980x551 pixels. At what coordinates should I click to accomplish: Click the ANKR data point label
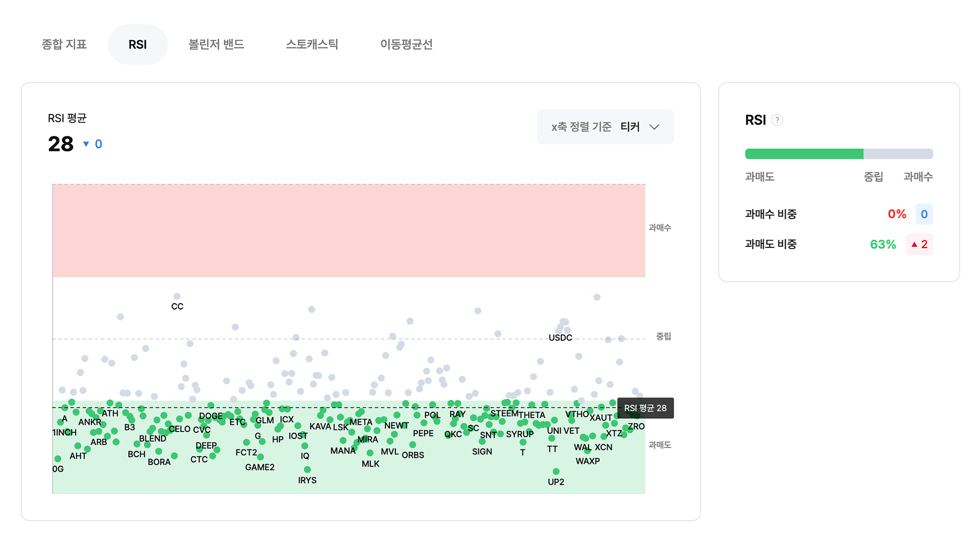(89, 422)
